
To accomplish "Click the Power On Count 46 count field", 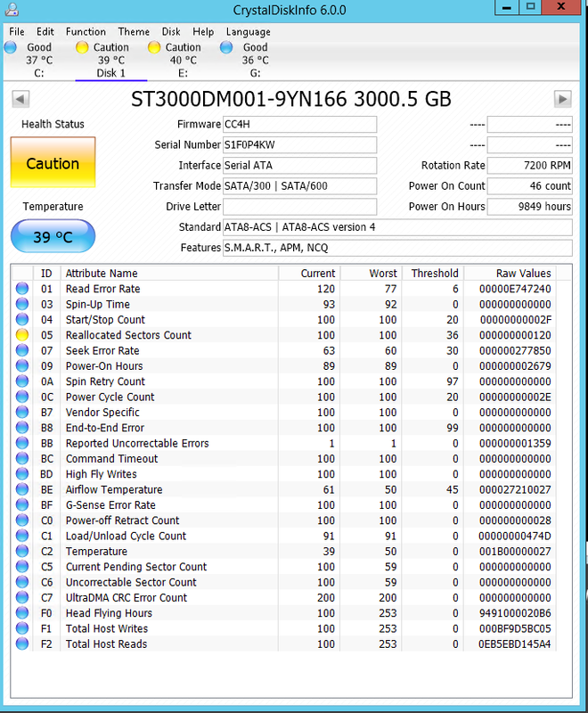I will coord(529,185).
